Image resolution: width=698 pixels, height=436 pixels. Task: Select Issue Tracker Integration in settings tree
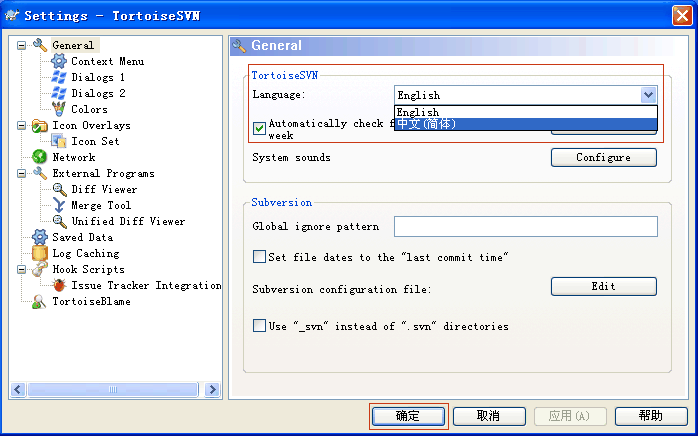(146, 285)
